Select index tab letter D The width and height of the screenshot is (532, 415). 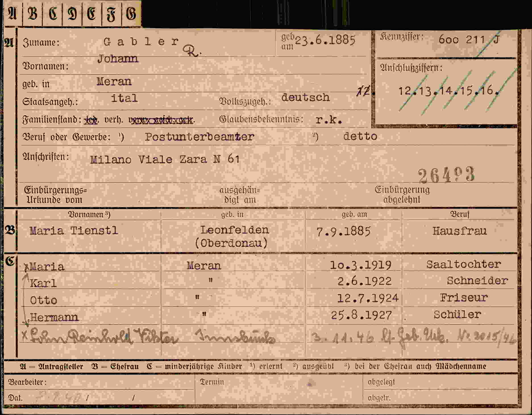[x=72, y=13]
